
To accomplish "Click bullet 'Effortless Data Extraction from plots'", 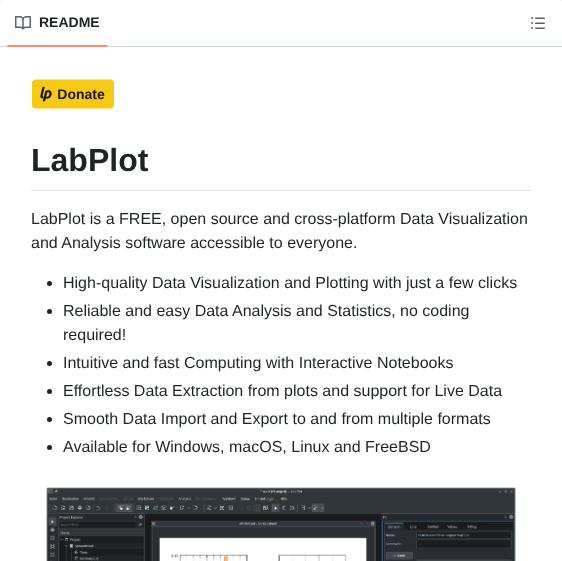I will tap(282, 391).
